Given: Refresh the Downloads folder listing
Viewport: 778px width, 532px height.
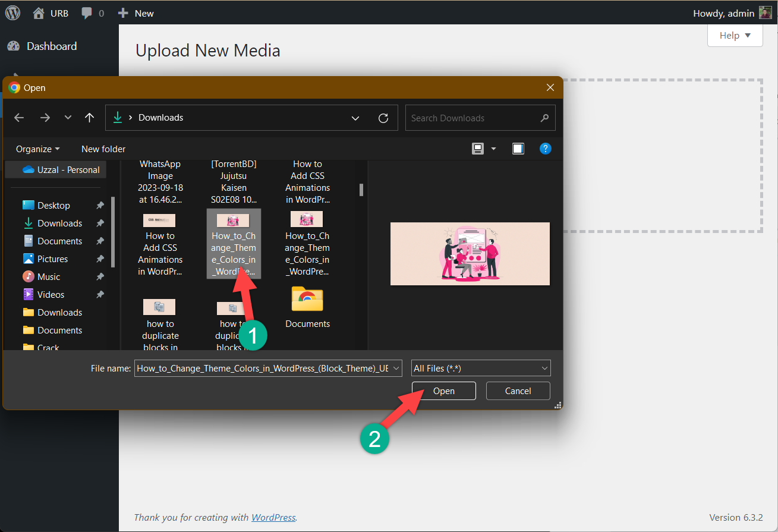Looking at the screenshot, I should click(383, 118).
